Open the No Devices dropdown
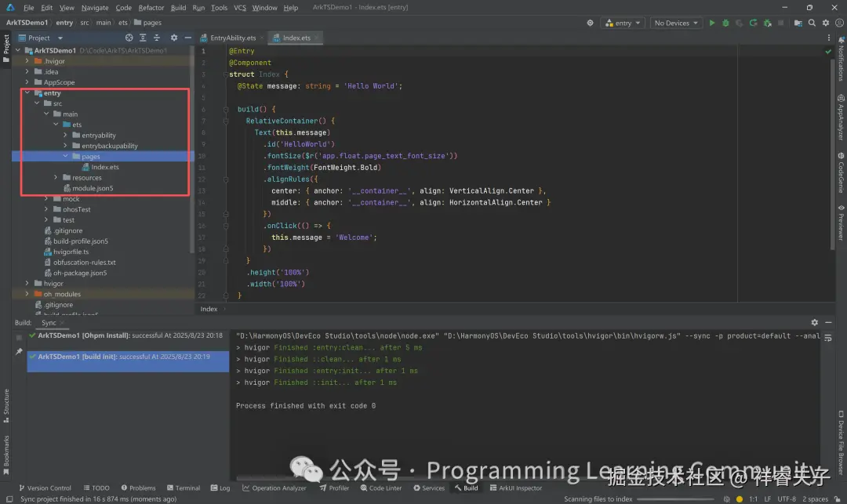Image resolution: width=847 pixels, height=504 pixels. (x=675, y=24)
